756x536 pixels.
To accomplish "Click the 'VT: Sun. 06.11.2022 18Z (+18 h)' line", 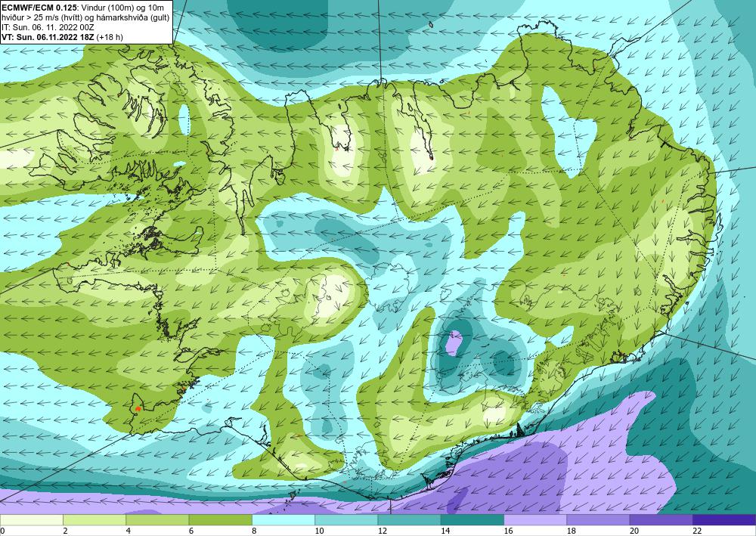I will tap(63, 36).
